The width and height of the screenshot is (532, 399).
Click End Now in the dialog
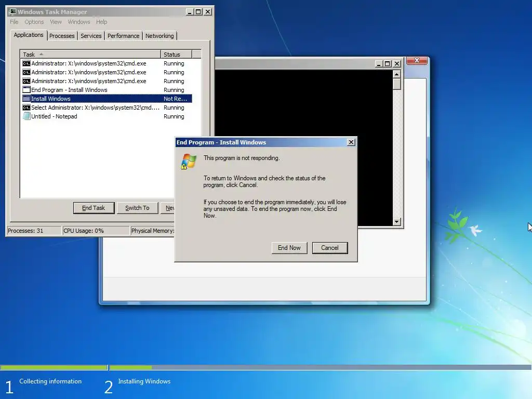coord(289,248)
